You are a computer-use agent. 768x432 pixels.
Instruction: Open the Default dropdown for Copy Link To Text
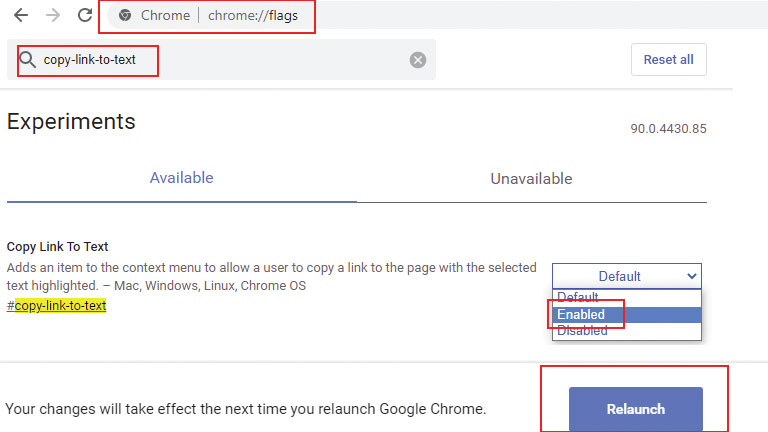point(626,276)
